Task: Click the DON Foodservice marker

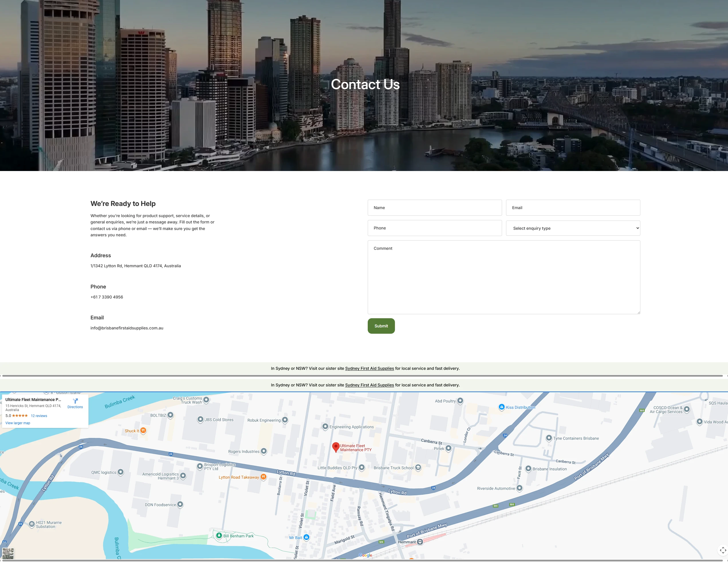Action: click(x=180, y=504)
